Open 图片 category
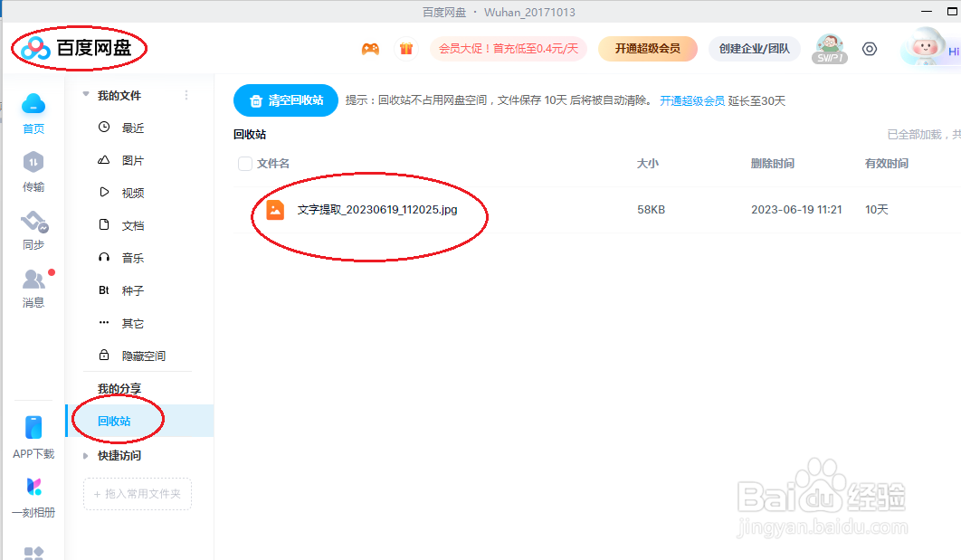Viewport: 961px width, 560px height. click(133, 160)
